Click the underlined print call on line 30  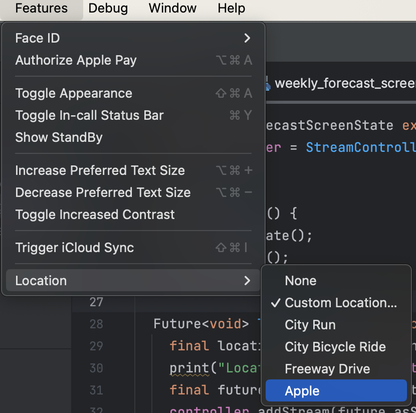pos(190,368)
